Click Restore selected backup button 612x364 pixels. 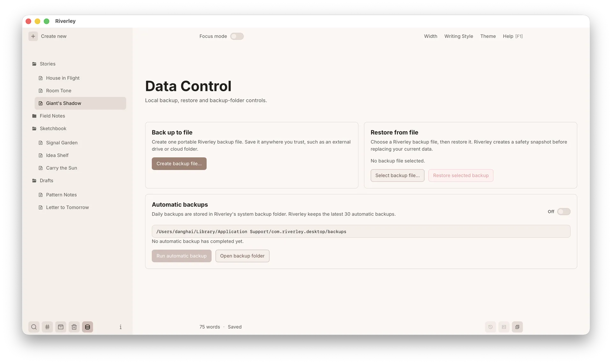pos(461,176)
